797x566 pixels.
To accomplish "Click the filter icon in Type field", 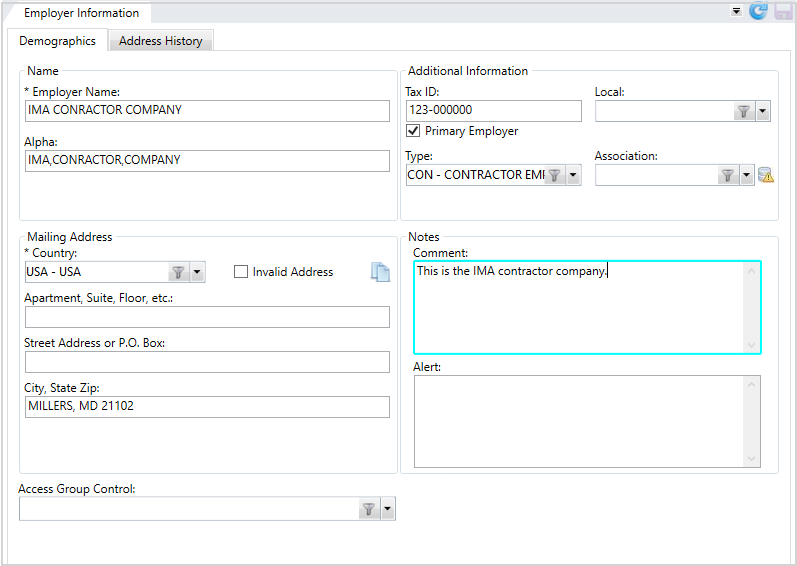I will coord(555,175).
